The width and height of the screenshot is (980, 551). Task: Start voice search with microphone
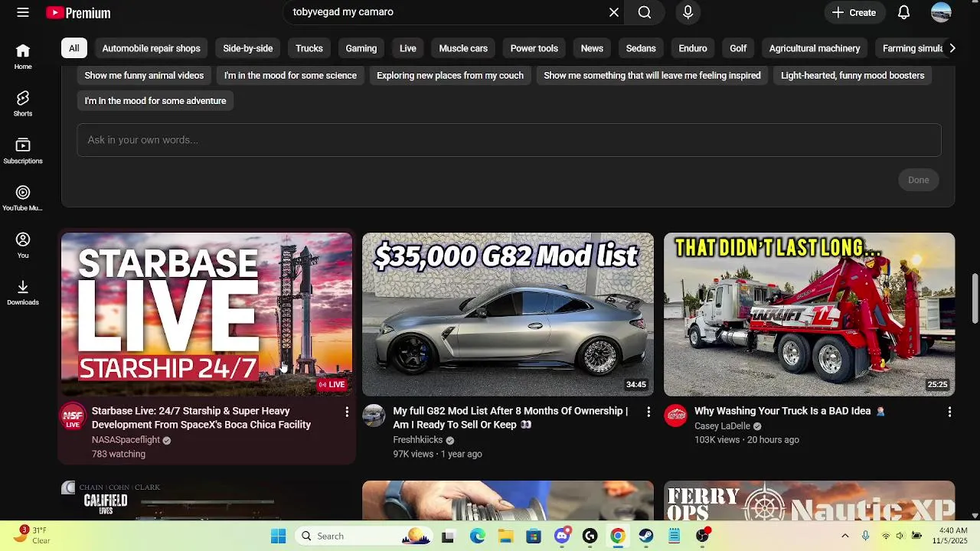[688, 12]
